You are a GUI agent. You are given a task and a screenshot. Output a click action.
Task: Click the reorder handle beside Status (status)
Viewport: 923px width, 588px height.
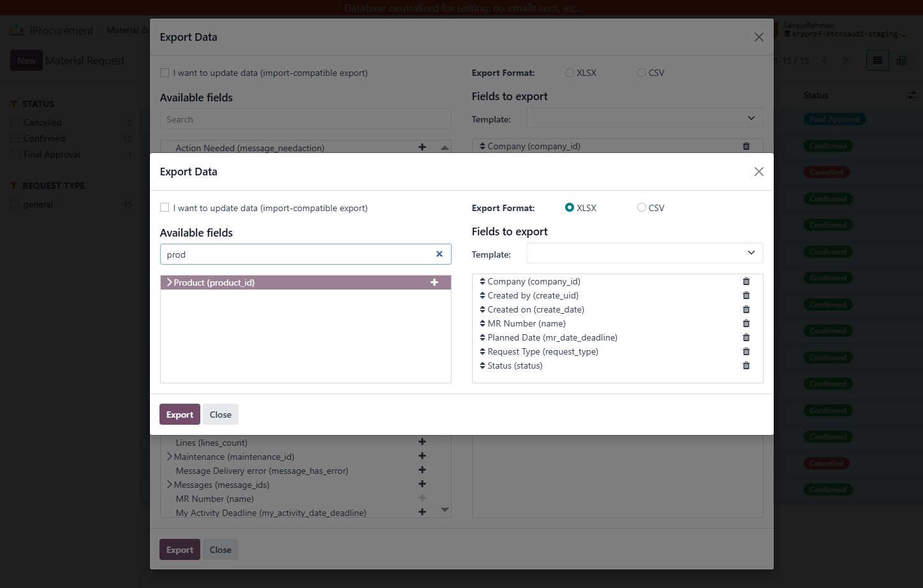pos(482,365)
